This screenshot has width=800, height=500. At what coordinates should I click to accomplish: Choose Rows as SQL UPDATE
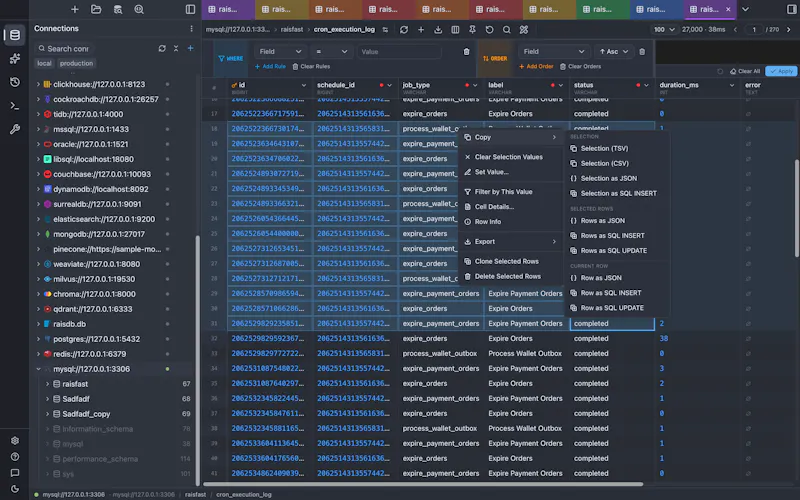pyautogui.click(x=616, y=251)
